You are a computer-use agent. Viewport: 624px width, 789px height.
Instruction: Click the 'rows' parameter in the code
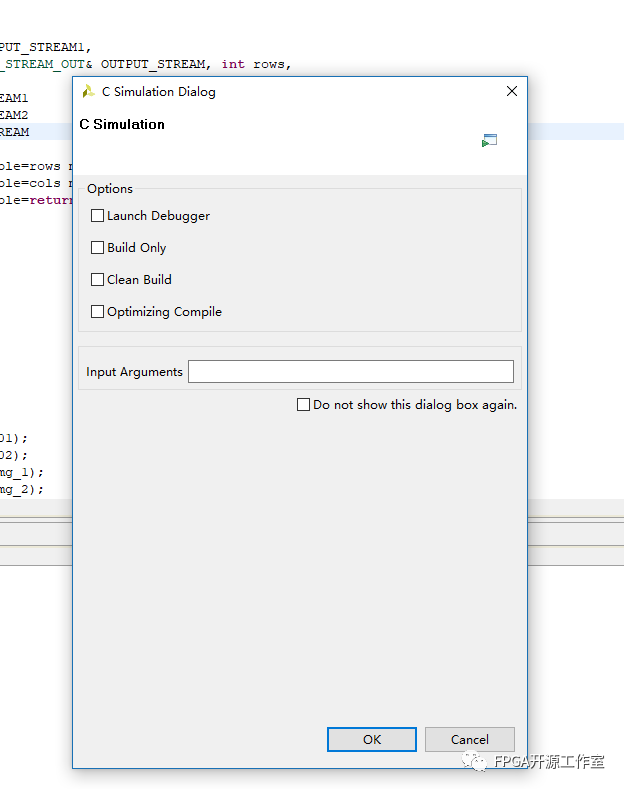coord(270,64)
